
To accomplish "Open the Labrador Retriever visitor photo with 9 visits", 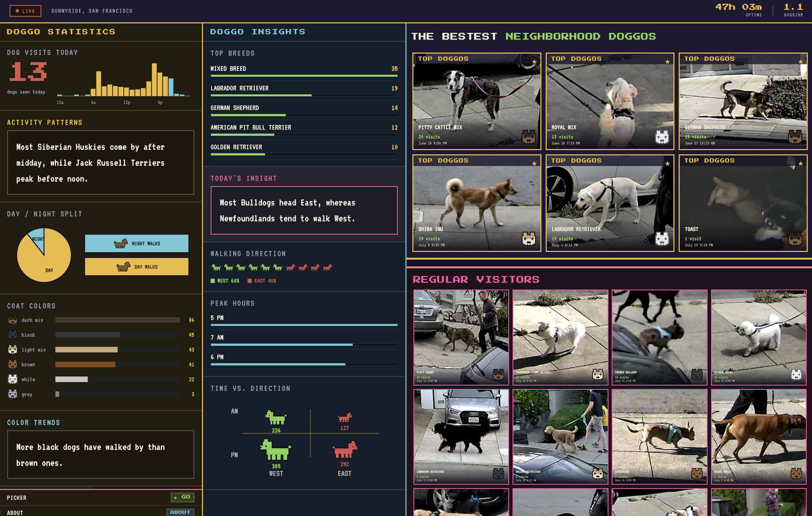I will pos(461,437).
